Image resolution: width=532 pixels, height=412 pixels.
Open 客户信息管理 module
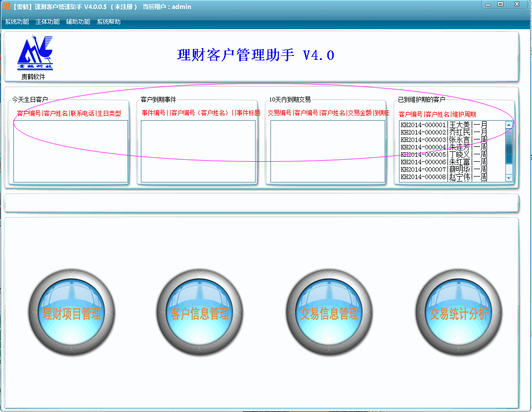coord(200,313)
